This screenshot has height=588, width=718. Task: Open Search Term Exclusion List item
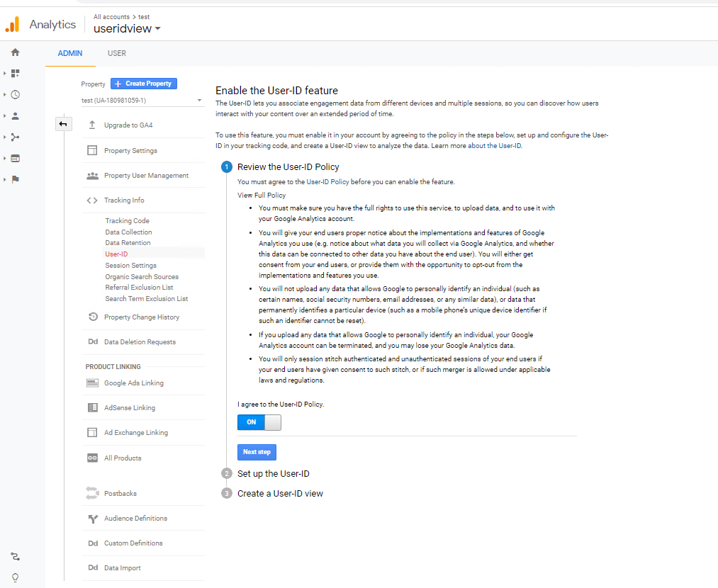147,299
